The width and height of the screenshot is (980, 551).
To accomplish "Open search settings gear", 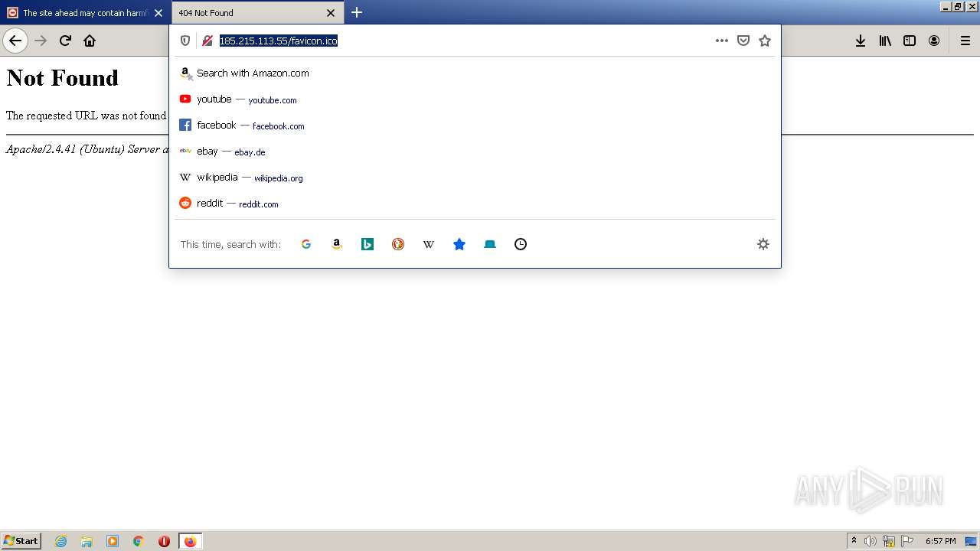I will pyautogui.click(x=763, y=244).
